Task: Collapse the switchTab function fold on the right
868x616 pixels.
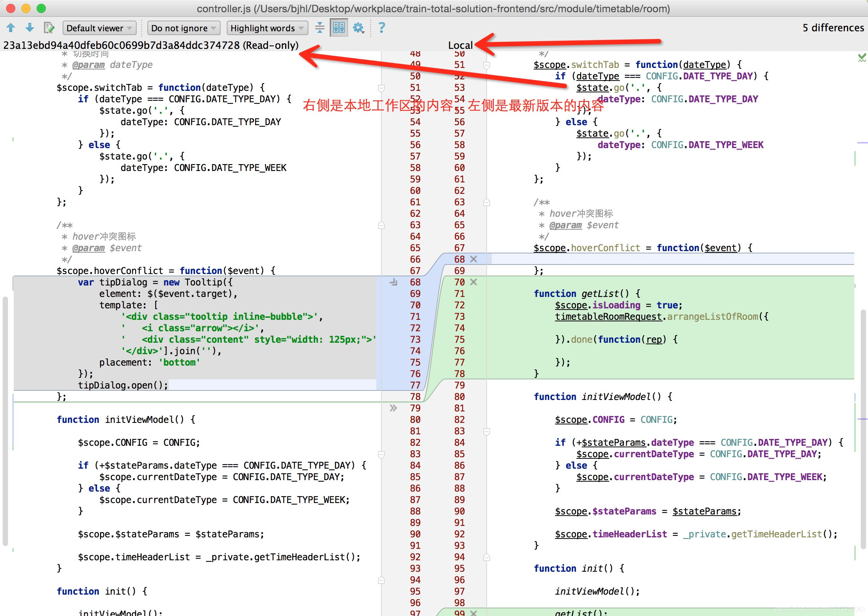Action: tap(487, 65)
